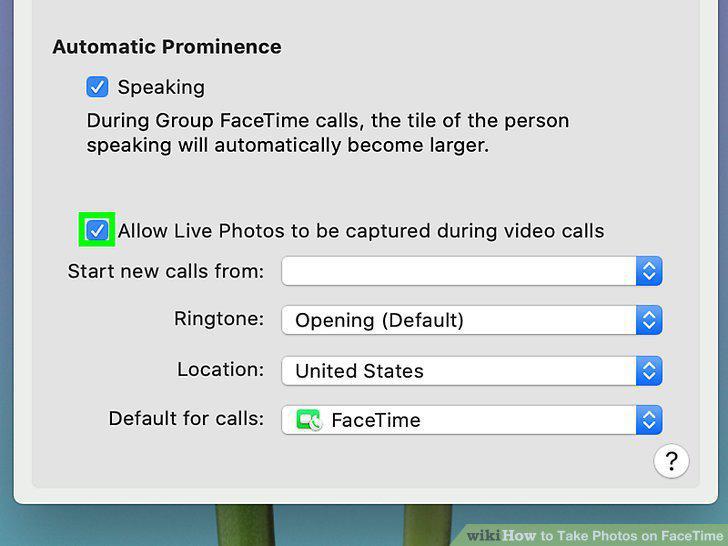Screen dimensions: 728x546
Task: Click the 'Ringtone:' label
Action: click(219, 319)
